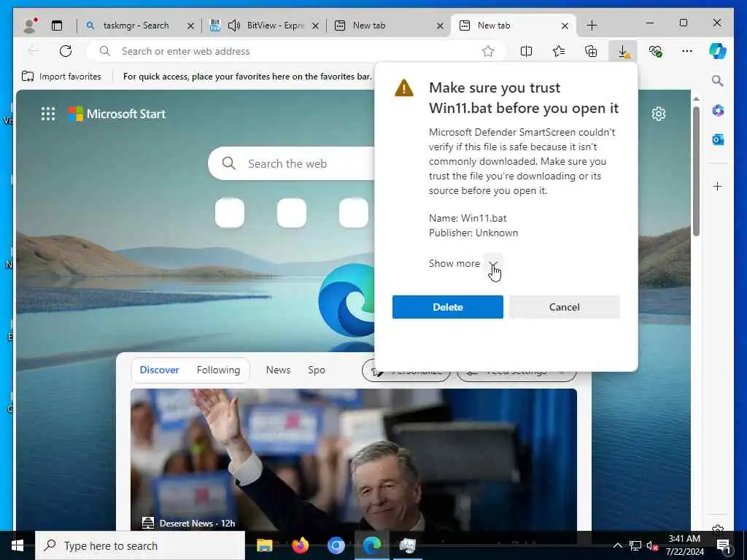
Task: Click the Cancel button
Action: pos(565,307)
